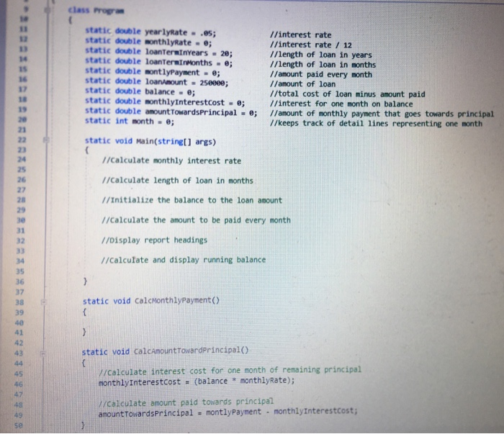Viewport: 504px width, 434px height.
Task: Click the 'static double amountTowardsPrincipal = 0' declaration
Action: 171,112
